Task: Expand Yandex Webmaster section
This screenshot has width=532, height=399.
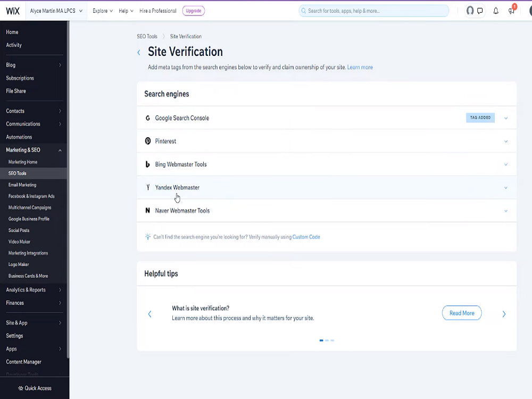Action: tap(506, 187)
